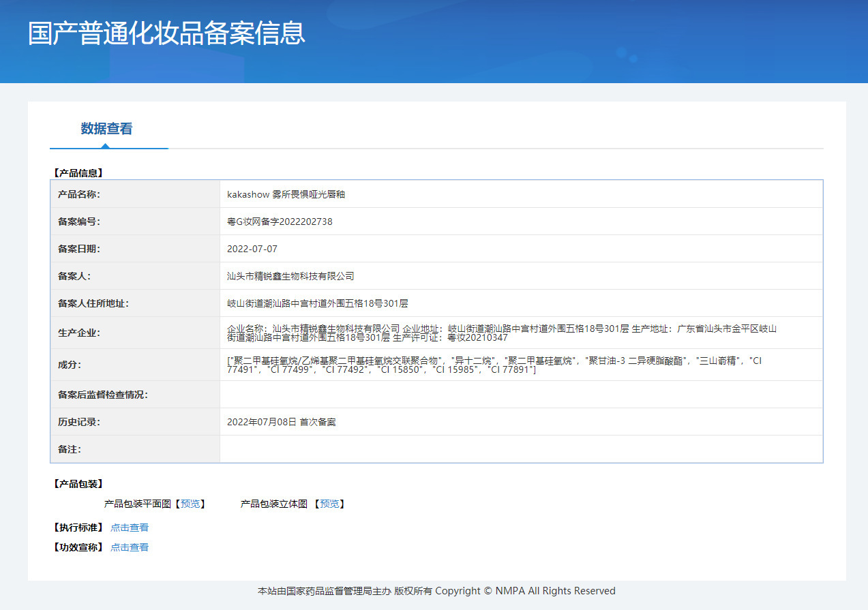Click the 国产普通化妆品备案信息 page title
This screenshot has width=868, height=610.
click(166, 33)
